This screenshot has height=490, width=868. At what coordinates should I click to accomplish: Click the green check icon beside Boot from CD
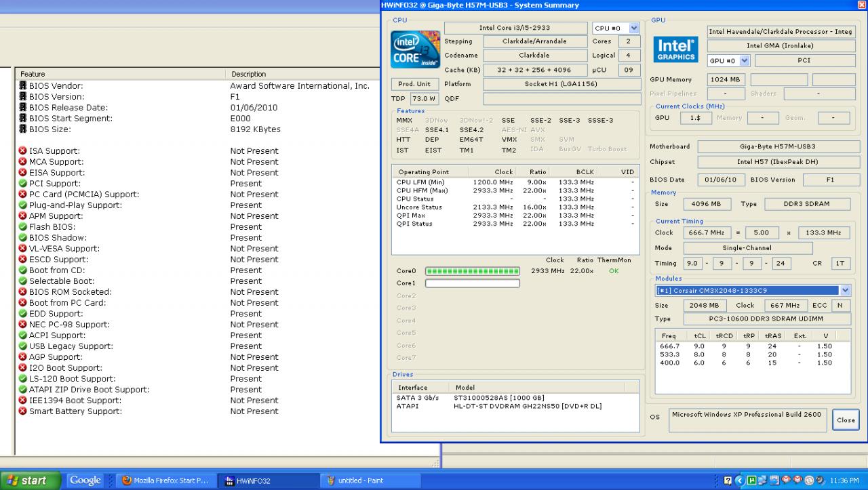(23, 270)
